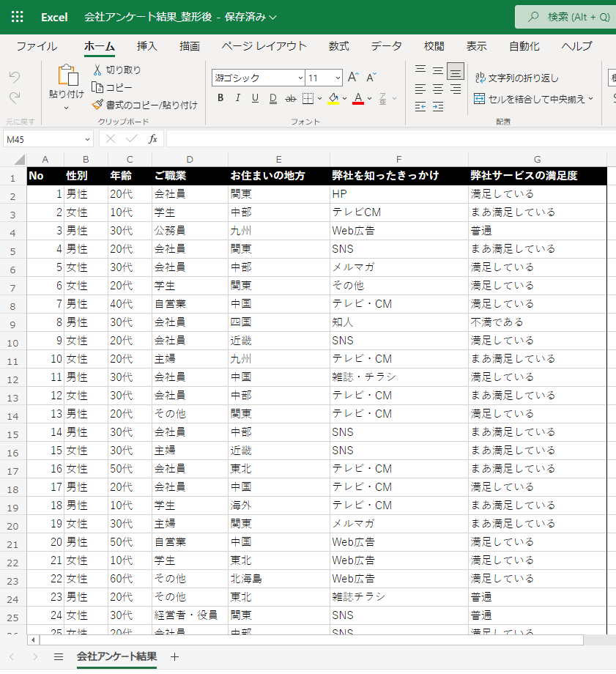Screen dimensions: 616x674
Task: Click the increase indent icon
Action: (437, 107)
